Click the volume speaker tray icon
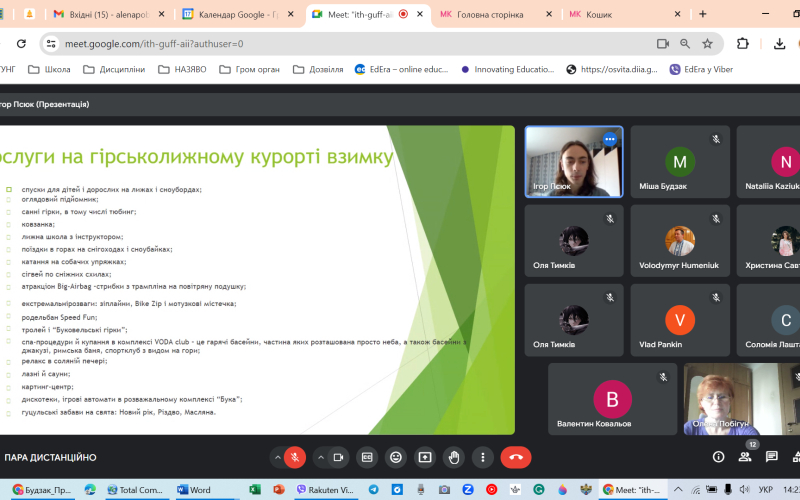Screen dimensions: 800x500 click(744, 490)
